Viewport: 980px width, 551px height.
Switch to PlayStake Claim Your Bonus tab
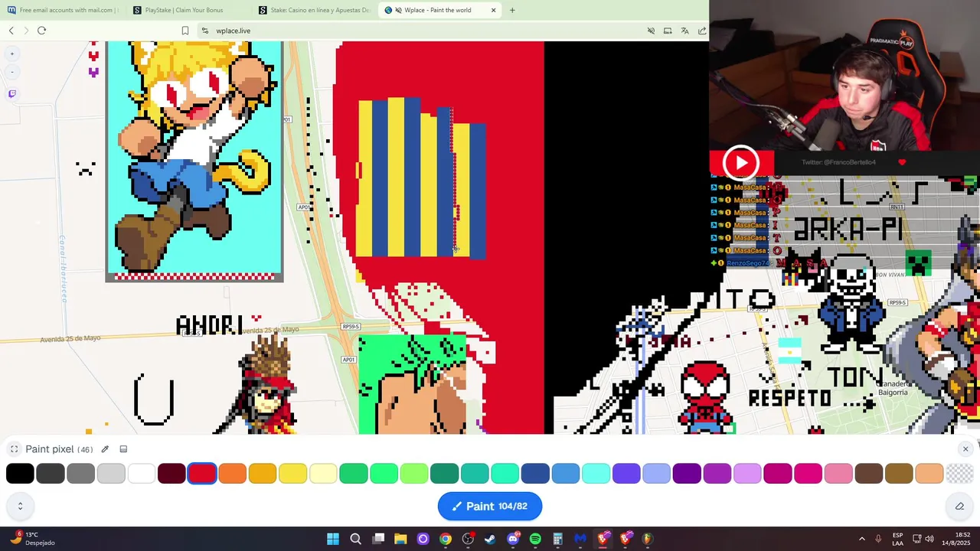(188, 10)
